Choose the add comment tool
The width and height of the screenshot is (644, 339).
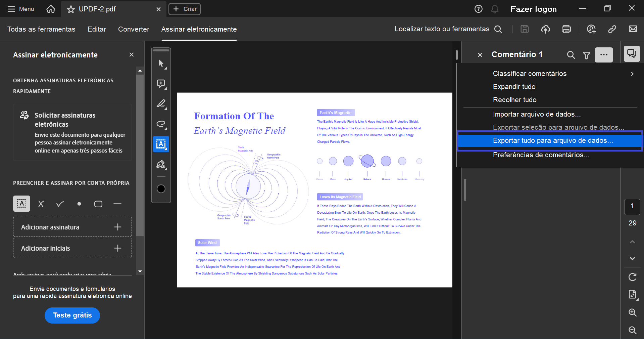click(x=161, y=84)
